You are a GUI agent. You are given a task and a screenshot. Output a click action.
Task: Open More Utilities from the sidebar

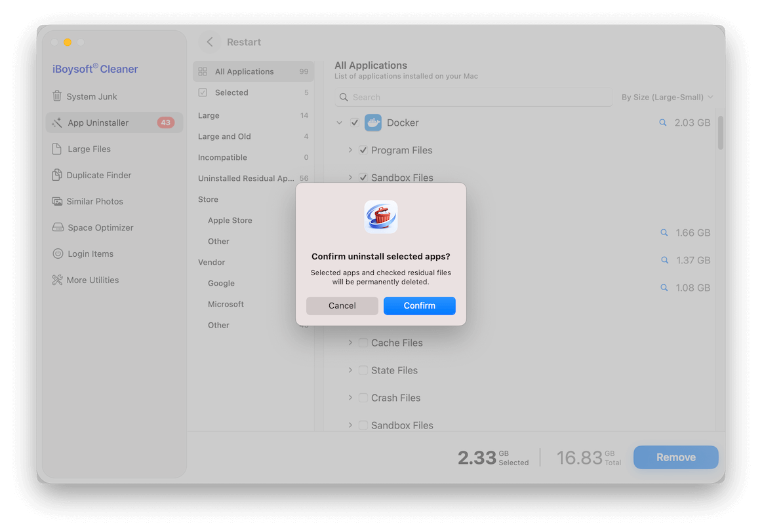click(x=92, y=280)
